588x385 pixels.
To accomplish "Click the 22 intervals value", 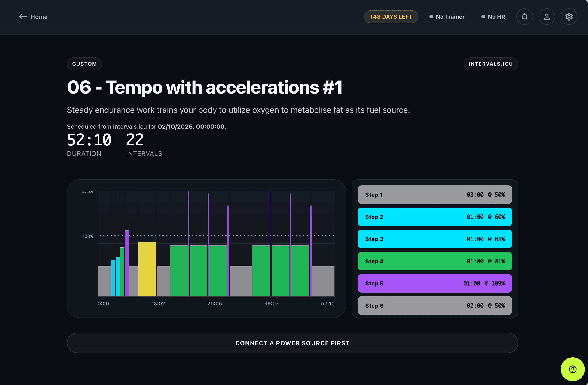I will 135,140.
